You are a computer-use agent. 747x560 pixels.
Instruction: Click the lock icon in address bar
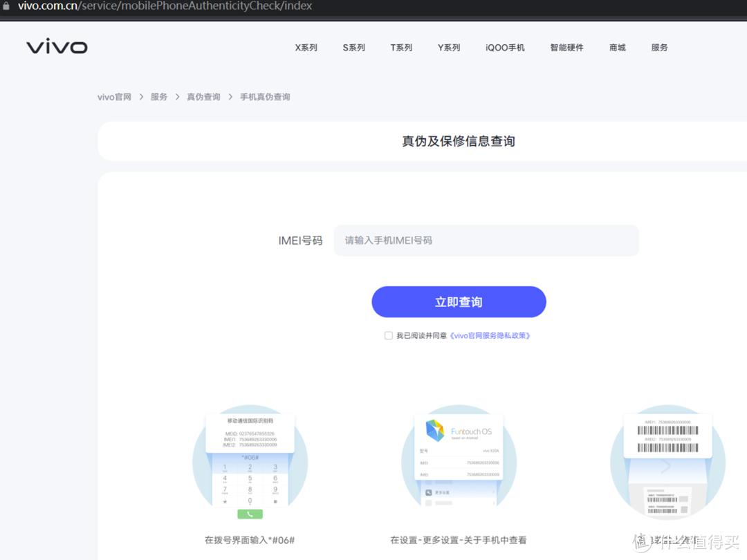pos(6,6)
